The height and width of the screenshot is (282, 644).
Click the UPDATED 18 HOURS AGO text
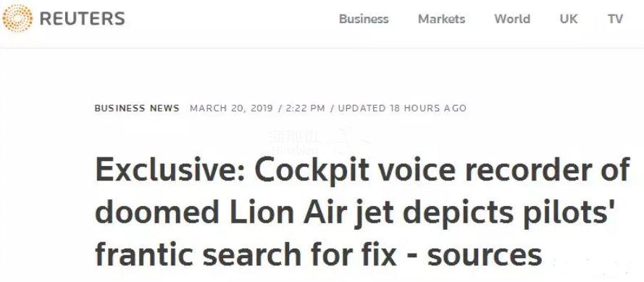pyautogui.click(x=402, y=108)
